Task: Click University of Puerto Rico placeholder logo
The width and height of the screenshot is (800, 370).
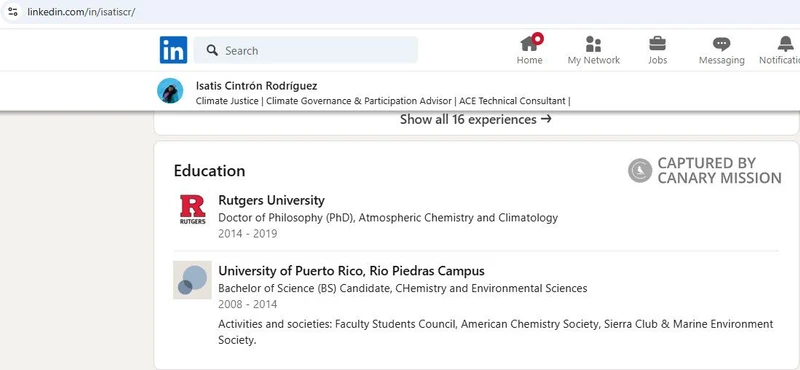Action: tap(192, 280)
